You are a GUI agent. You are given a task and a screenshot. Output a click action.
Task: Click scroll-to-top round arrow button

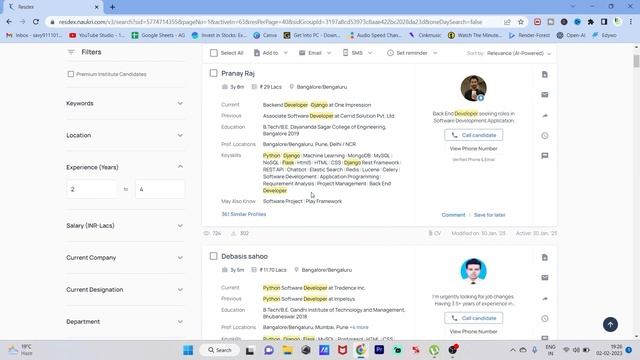pyautogui.click(x=610, y=324)
